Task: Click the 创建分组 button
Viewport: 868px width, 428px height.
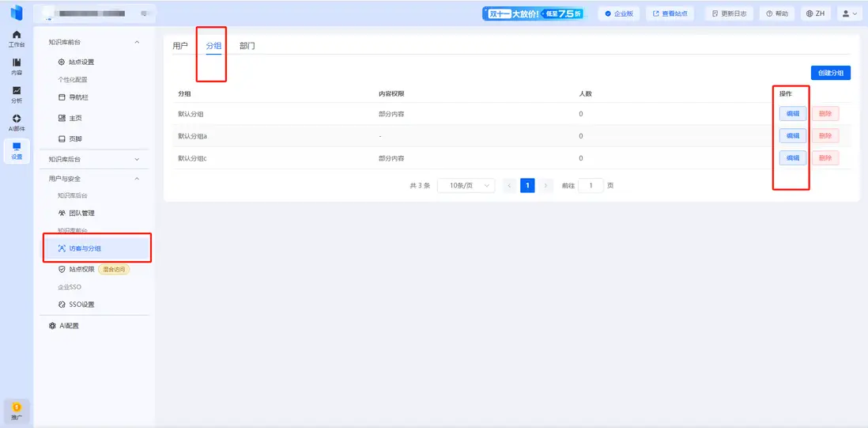Action: pyautogui.click(x=830, y=73)
